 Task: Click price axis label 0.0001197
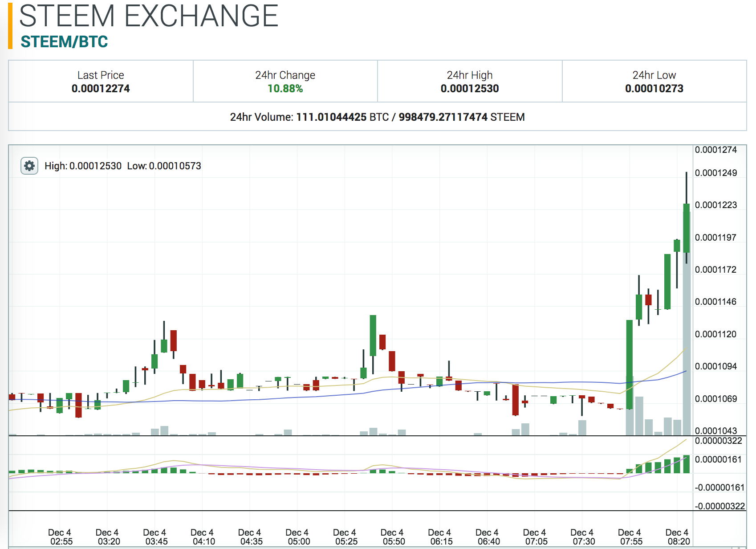pyautogui.click(x=716, y=238)
